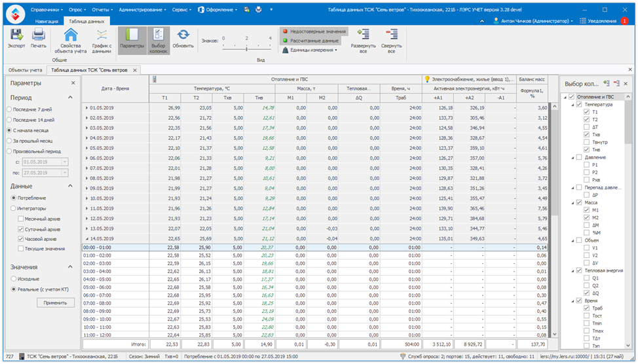Close the Параметры side panel

pyautogui.click(x=73, y=83)
